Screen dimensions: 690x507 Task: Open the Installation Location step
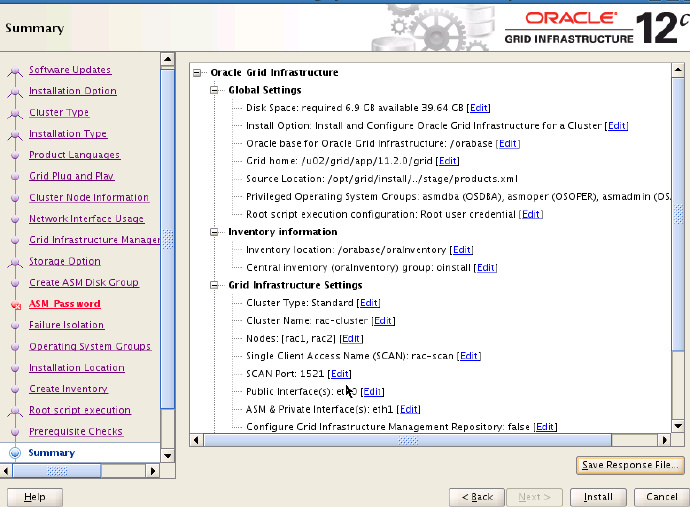77,367
